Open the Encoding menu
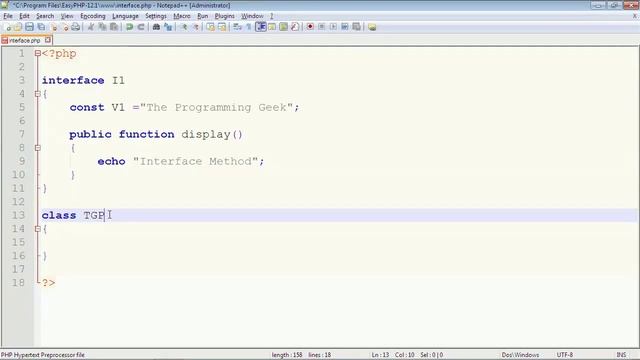The width and height of the screenshot is (640, 360). pyautogui.click(x=93, y=16)
